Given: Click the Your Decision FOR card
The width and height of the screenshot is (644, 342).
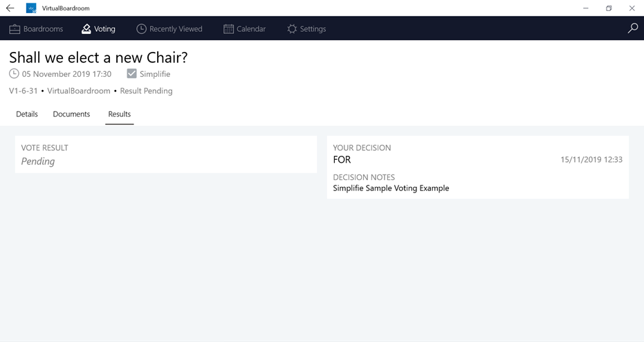Looking at the screenshot, I should pos(478,168).
